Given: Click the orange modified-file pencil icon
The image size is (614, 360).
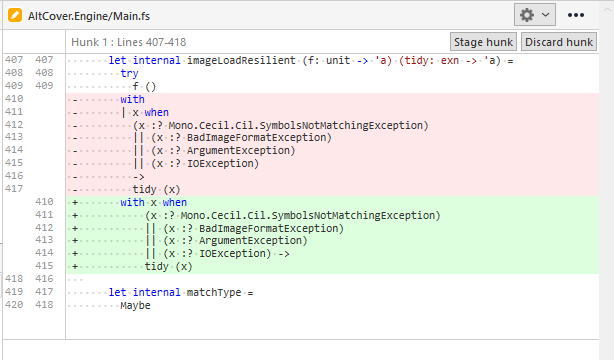Looking at the screenshot, I should coord(15,16).
